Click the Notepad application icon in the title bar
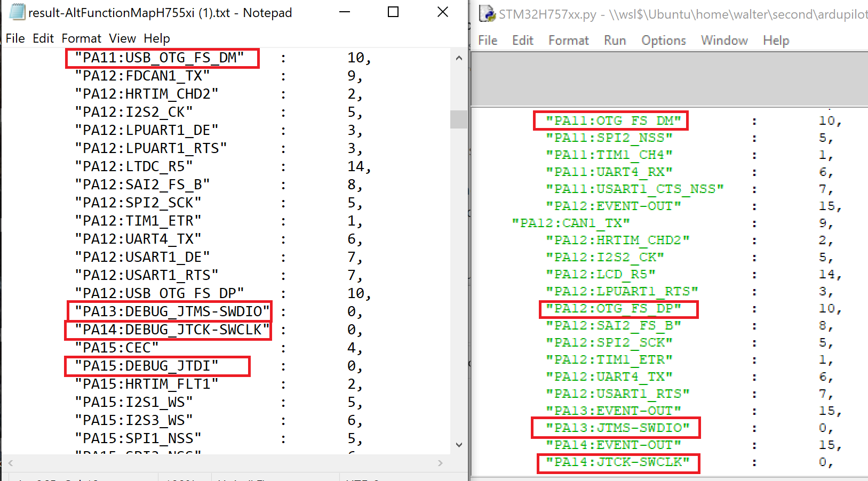The image size is (868, 481). [x=18, y=12]
